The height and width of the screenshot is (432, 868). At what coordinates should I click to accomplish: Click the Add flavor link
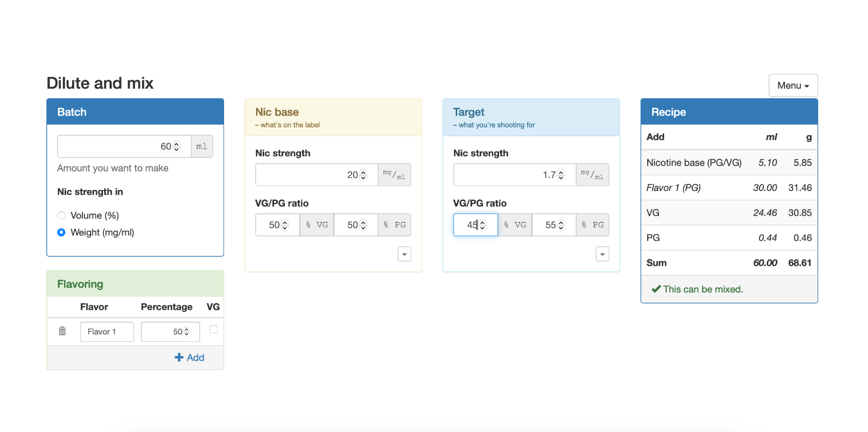(x=189, y=357)
